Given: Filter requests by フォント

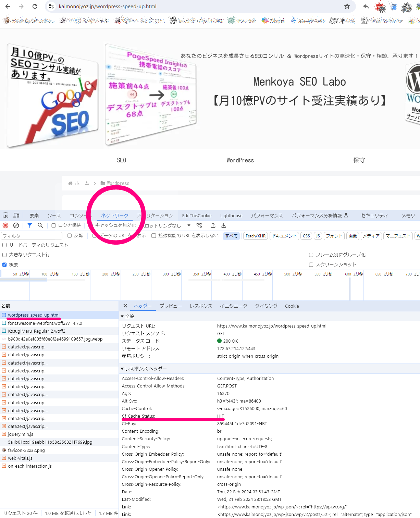Looking at the screenshot, I should point(334,236).
